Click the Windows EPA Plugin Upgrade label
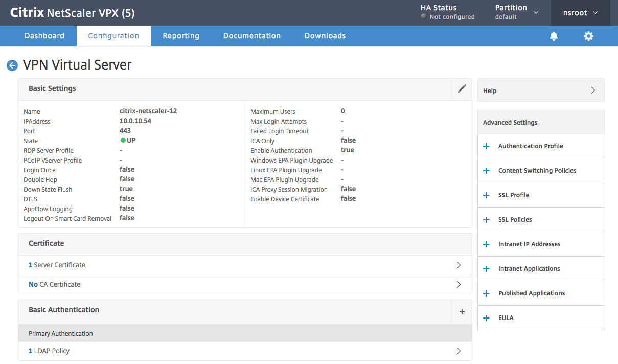Viewport: 618px width, 364px height. tap(292, 161)
